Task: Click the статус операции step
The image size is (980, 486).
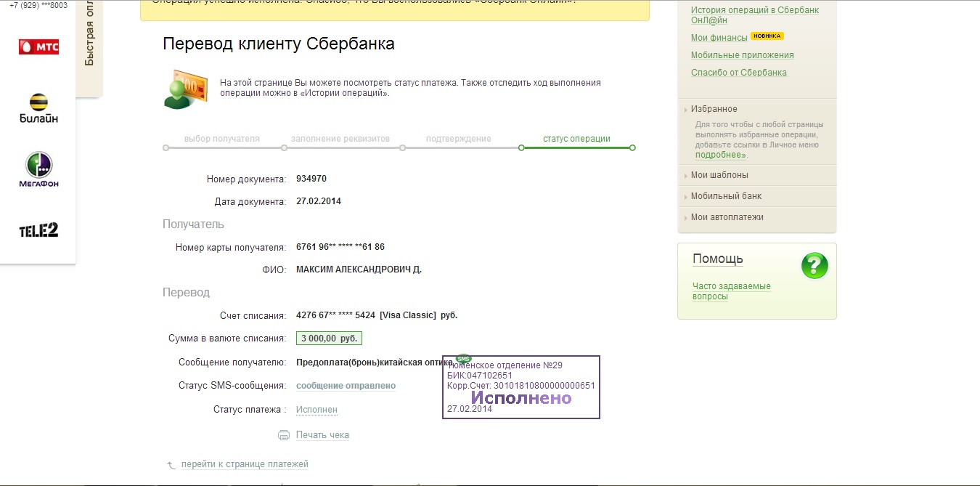Action: (576, 139)
